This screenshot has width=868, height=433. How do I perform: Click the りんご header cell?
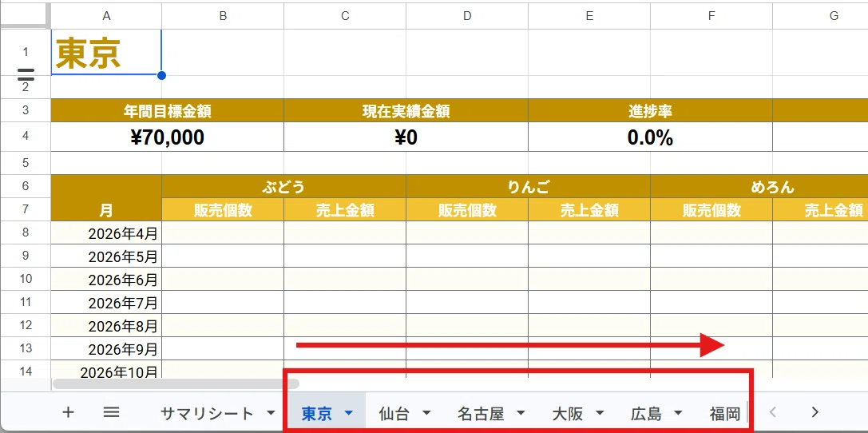528,187
